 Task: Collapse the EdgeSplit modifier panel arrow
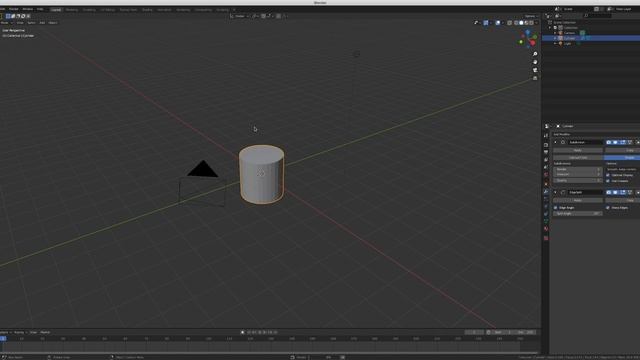[x=555, y=192]
